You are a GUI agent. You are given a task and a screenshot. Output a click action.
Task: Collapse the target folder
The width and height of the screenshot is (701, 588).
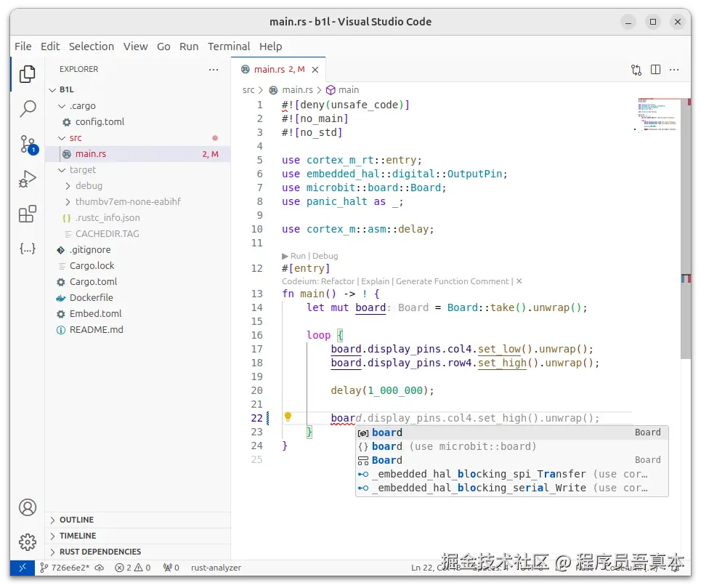coord(62,170)
